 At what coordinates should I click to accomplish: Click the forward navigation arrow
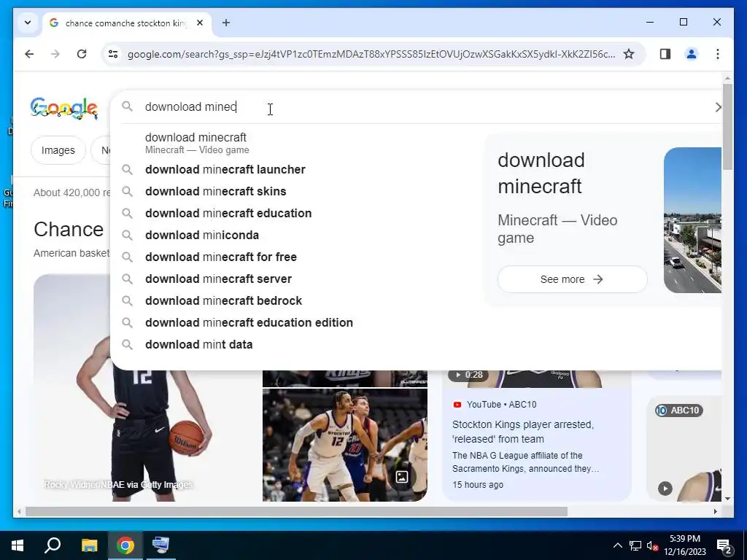coord(55,54)
